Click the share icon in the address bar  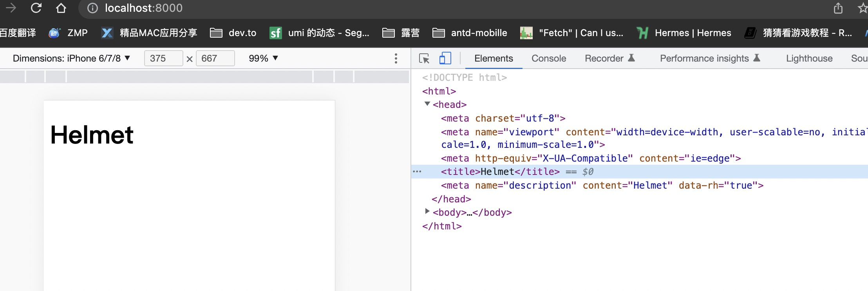(x=838, y=8)
